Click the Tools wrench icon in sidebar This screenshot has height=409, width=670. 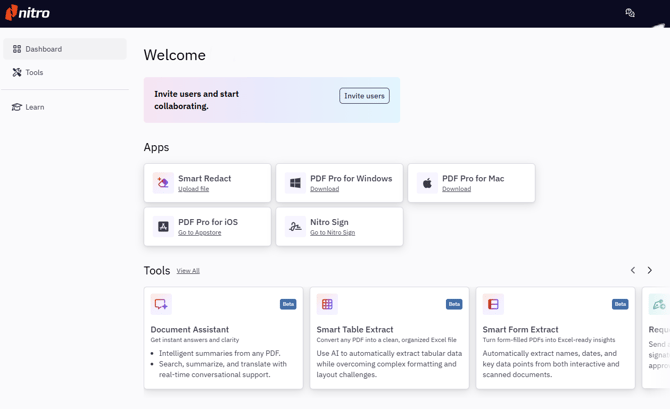[17, 72]
